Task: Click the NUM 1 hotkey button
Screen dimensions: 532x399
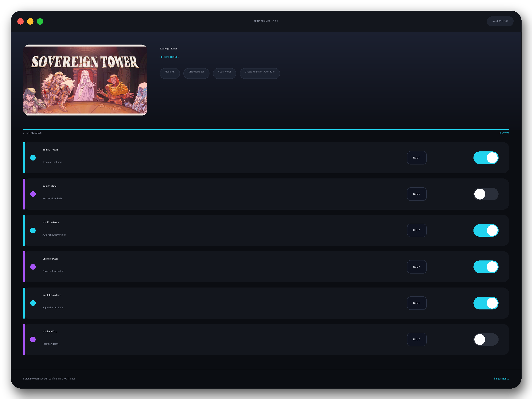Action: [x=417, y=158]
